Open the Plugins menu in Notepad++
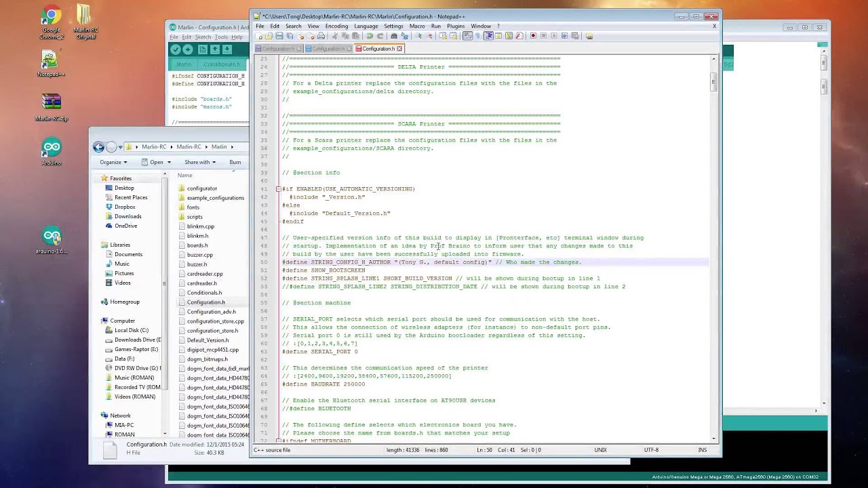 (456, 26)
